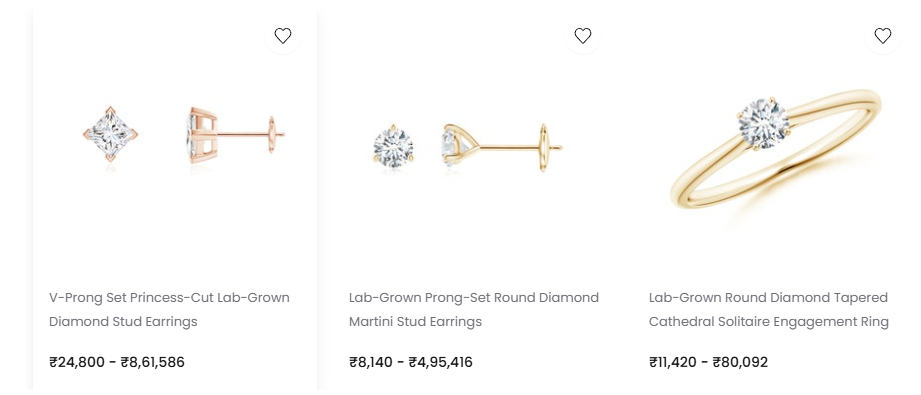The image size is (921, 395).
Task: Click the ₹8,140 starting price
Action: 371,362
